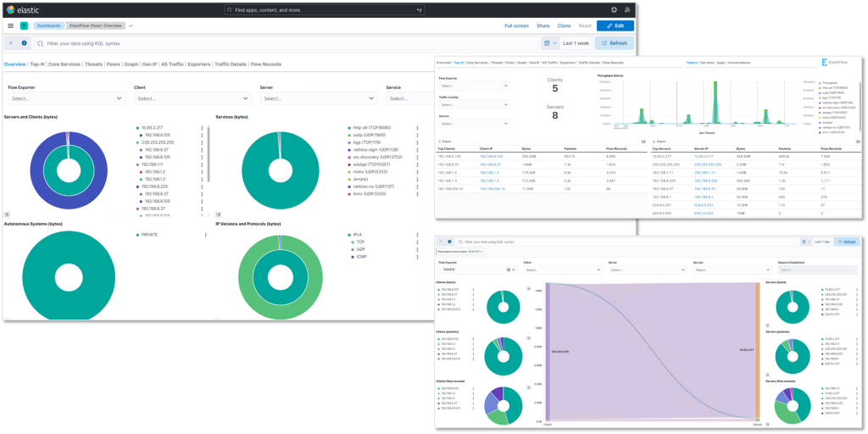Click the Edit dashboard button
Image resolution: width=868 pixels, height=434 pixels.
[x=615, y=26]
